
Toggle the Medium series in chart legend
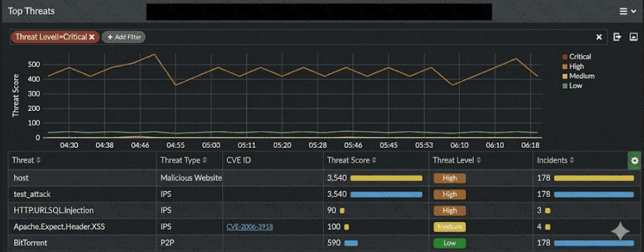[578, 76]
